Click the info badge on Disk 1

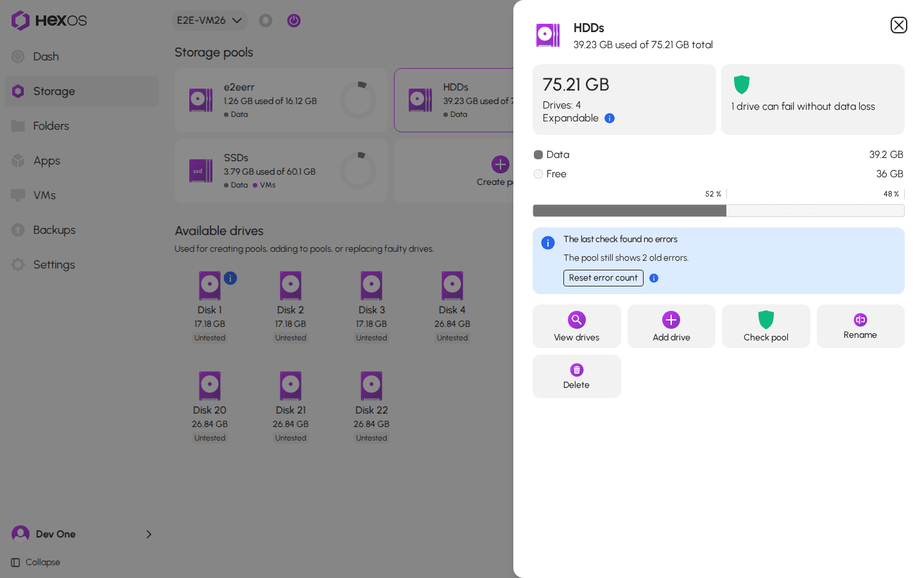(x=230, y=278)
